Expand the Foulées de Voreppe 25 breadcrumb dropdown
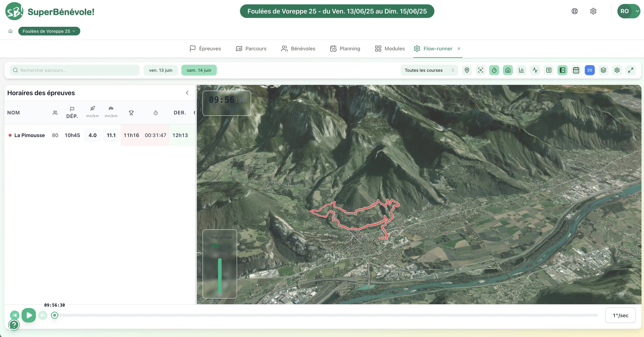Screen dimensions: 644x337 pyautogui.click(x=49, y=31)
